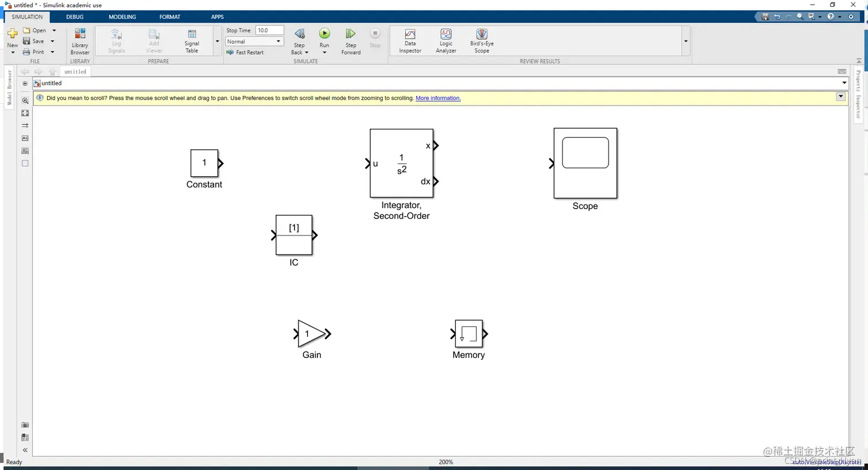Click the Print button
Viewport: 868px width, 470px height.
[x=33, y=52]
